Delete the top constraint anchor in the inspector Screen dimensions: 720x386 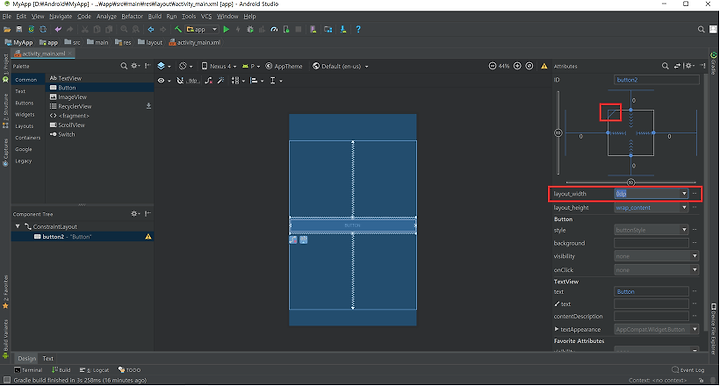pos(631,110)
